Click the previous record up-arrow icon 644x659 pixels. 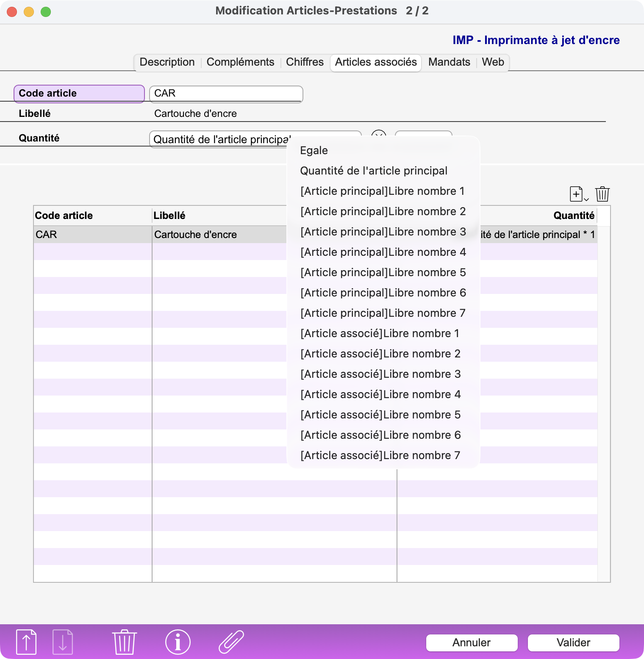coord(26,642)
